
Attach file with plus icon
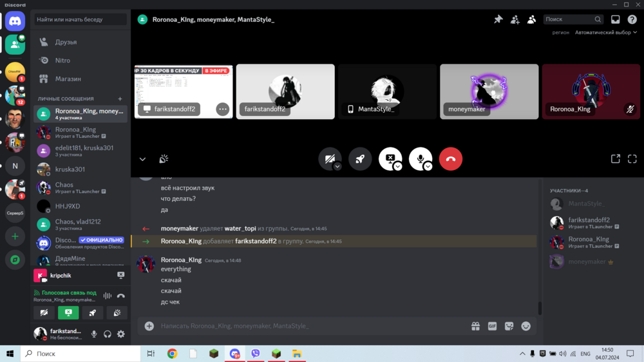tap(149, 327)
